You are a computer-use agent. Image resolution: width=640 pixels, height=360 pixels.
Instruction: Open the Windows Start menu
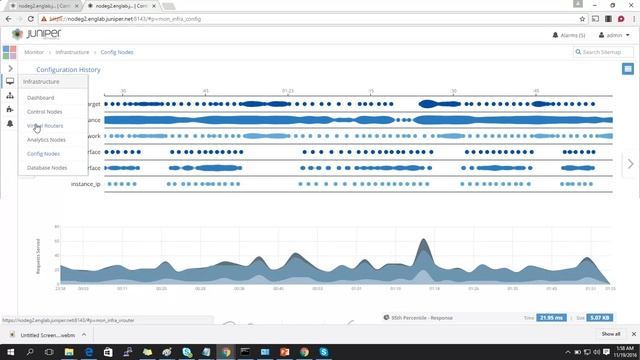[x=10, y=352]
